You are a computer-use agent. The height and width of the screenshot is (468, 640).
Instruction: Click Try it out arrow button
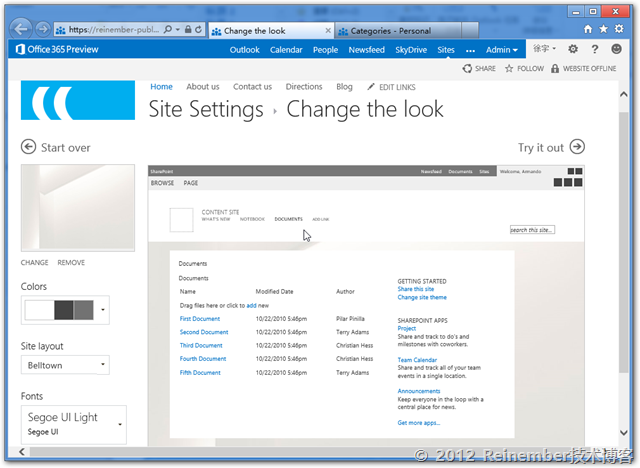tap(551, 147)
